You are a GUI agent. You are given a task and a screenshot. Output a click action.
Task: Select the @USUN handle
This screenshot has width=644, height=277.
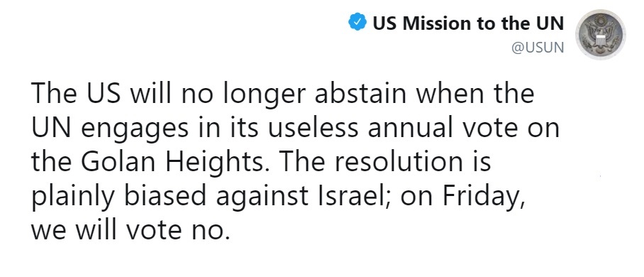538,48
